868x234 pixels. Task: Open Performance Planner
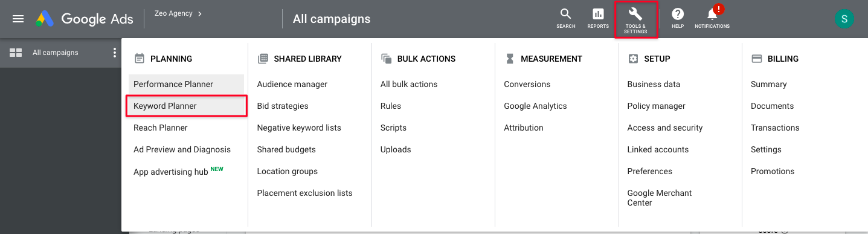[x=186, y=84]
